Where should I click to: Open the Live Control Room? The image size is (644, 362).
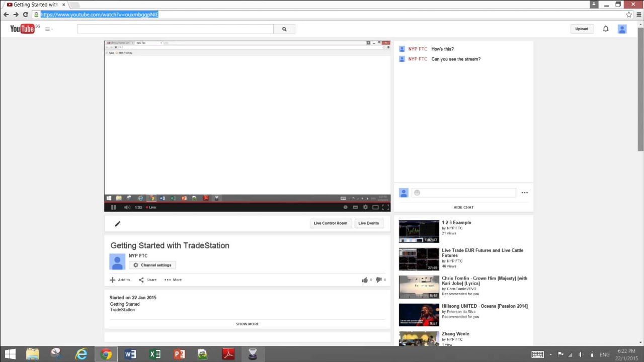tap(331, 223)
